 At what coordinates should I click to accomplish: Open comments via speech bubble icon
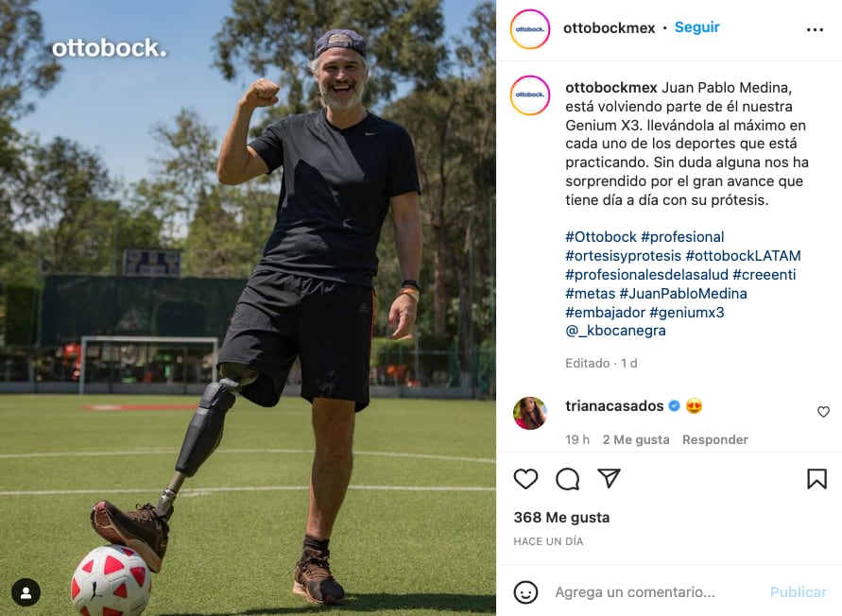coord(568,479)
